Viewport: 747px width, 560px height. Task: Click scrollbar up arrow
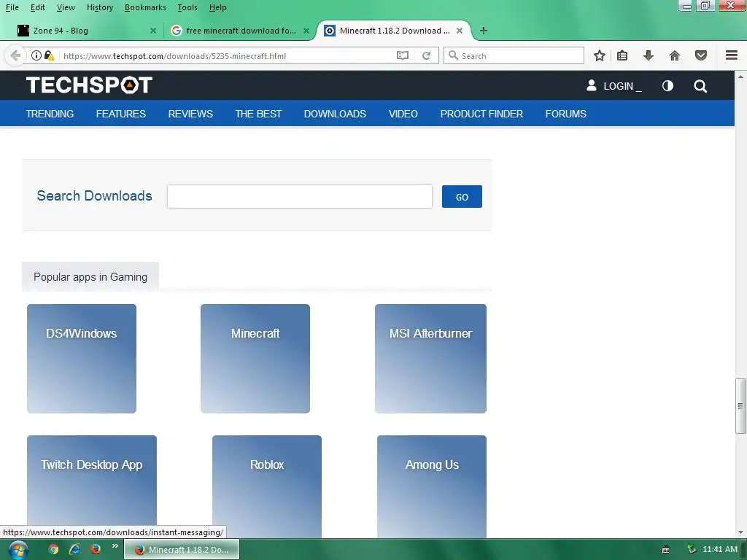740,76
